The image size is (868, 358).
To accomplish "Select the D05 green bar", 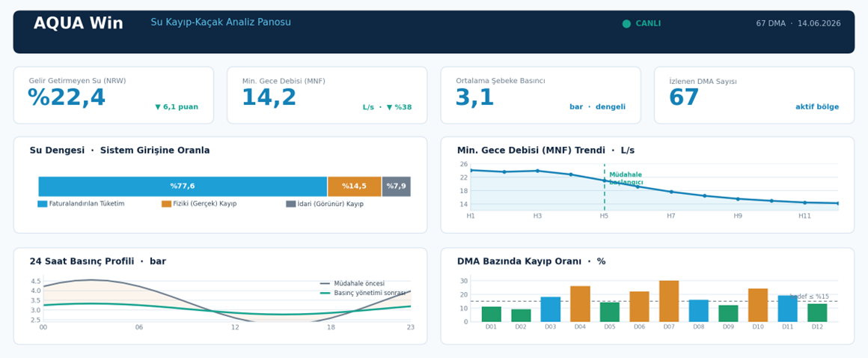I will click(x=610, y=312).
